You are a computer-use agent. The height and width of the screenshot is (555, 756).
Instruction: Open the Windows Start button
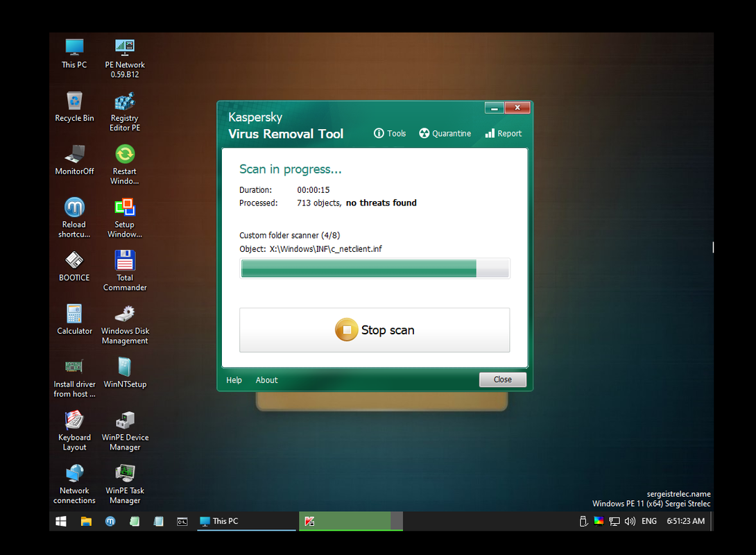click(61, 521)
